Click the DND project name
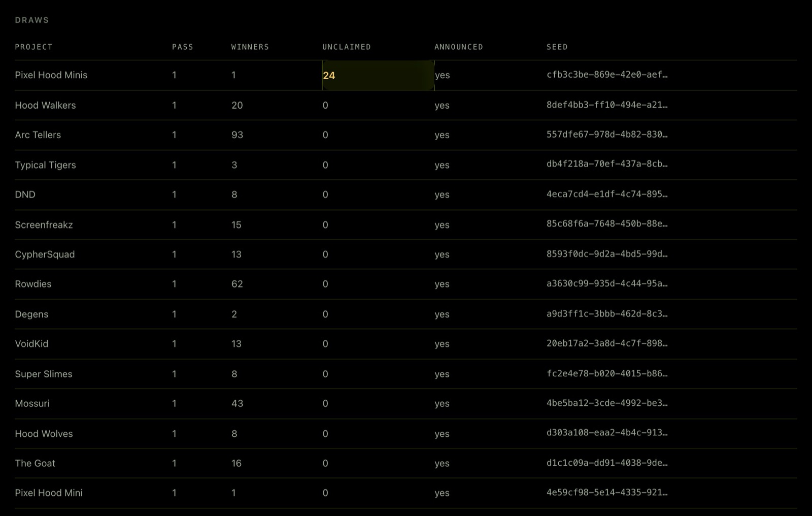This screenshot has width=812, height=516. point(25,195)
